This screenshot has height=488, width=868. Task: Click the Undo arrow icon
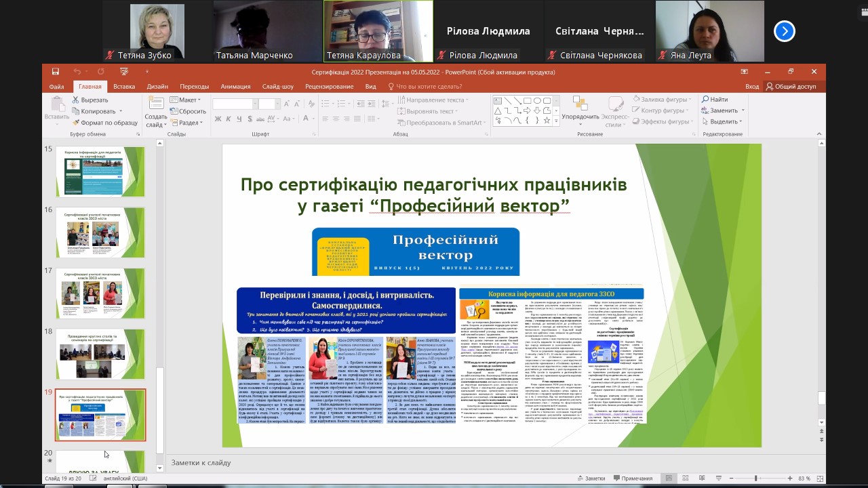[x=77, y=71]
